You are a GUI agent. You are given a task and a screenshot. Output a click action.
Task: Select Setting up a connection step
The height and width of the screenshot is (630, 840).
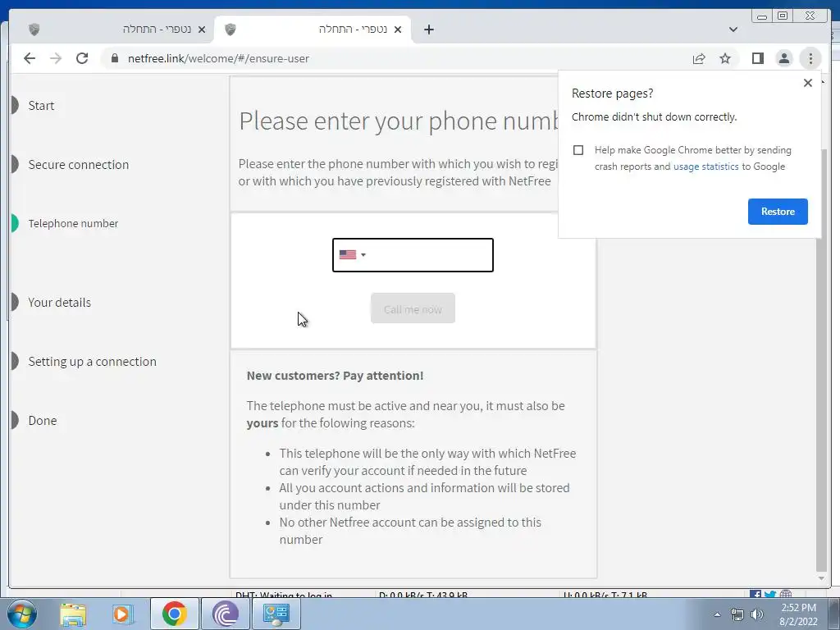coord(92,362)
